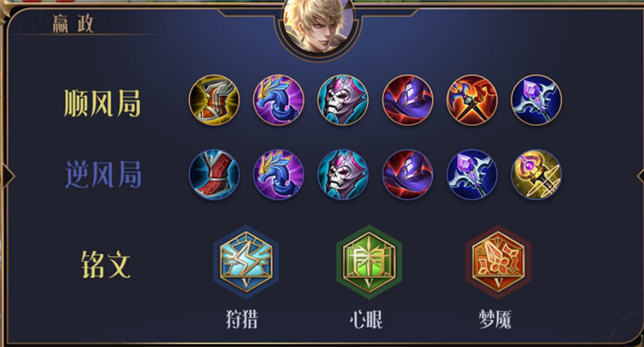Select the orange boots in 顺风局 row
This screenshot has height=347, width=644.
[x=214, y=100]
